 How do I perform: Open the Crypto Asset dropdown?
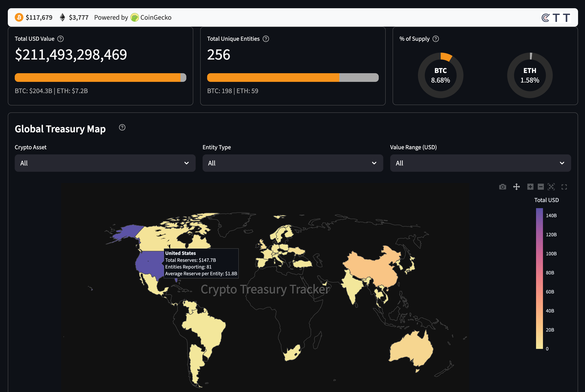pyautogui.click(x=105, y=163)
